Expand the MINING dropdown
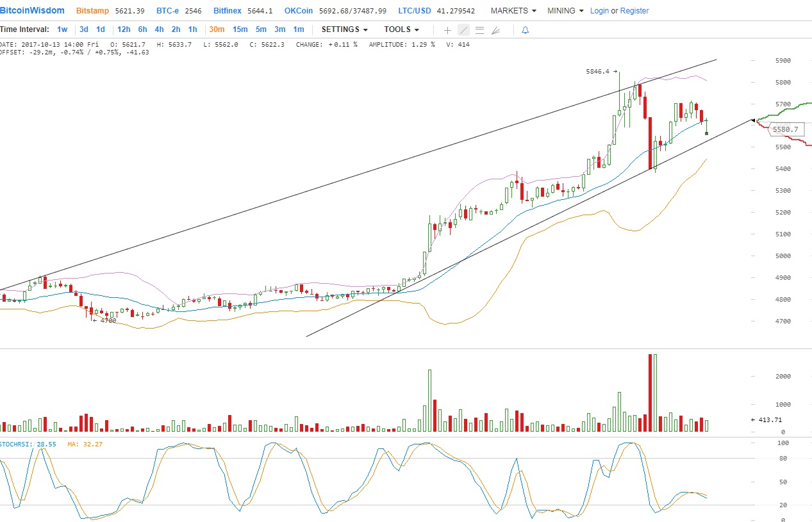 (565, 11)
